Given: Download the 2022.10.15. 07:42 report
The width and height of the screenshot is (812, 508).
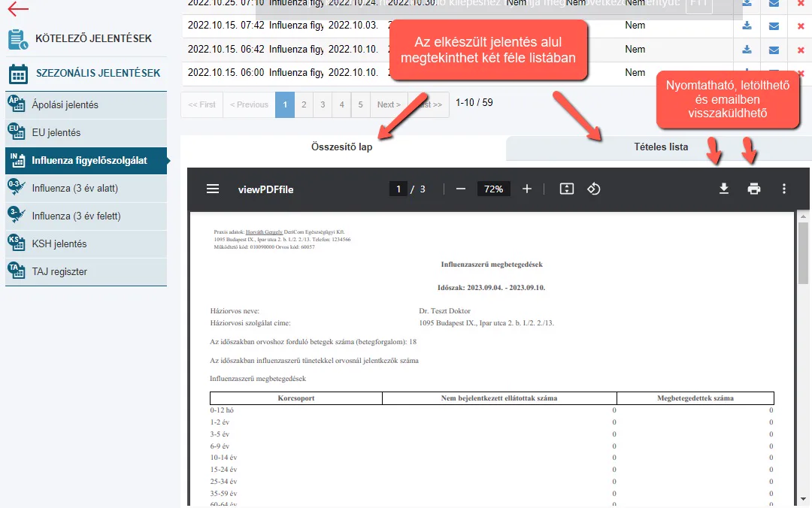Looking at the screenshot, I should pyautogui.click(x=747, y=26).
